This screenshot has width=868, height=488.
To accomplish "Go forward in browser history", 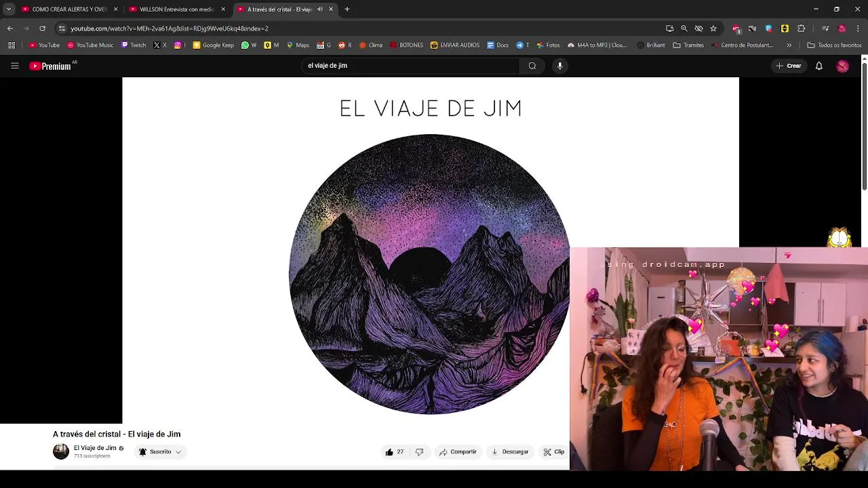I will 26,28.
